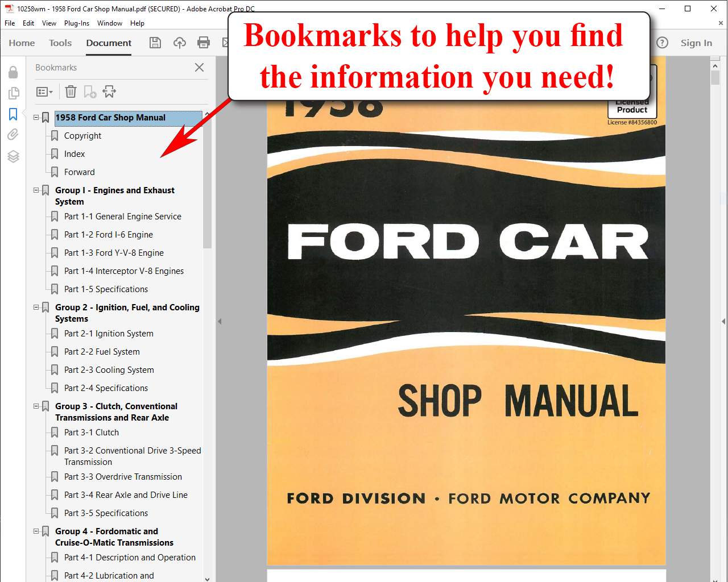Open Part 1-3 Ford Y-V-8 Engine bookmark

click(x=114, y=253)
